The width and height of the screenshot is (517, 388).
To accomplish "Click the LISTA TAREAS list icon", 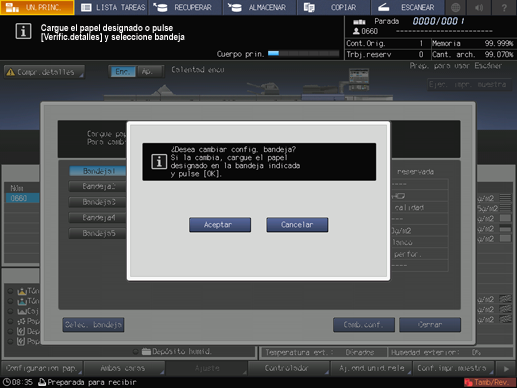I will click(86, 7).
